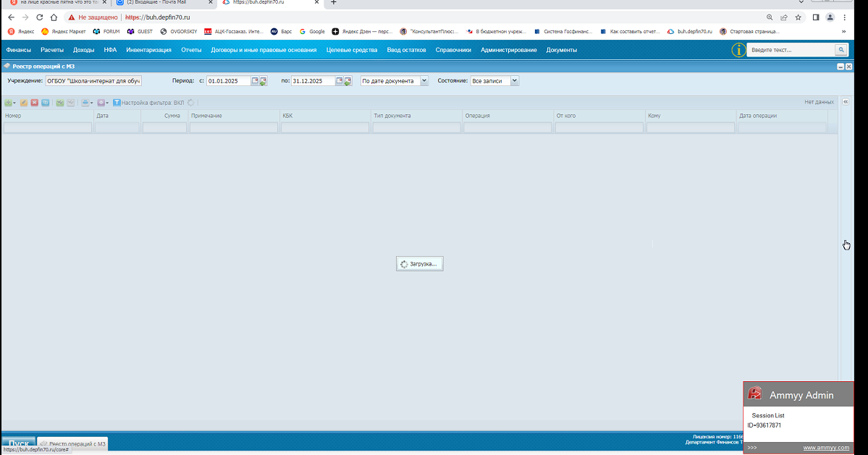
Task: Click the pencil edit record icon
Action: (x=24, y=103)
